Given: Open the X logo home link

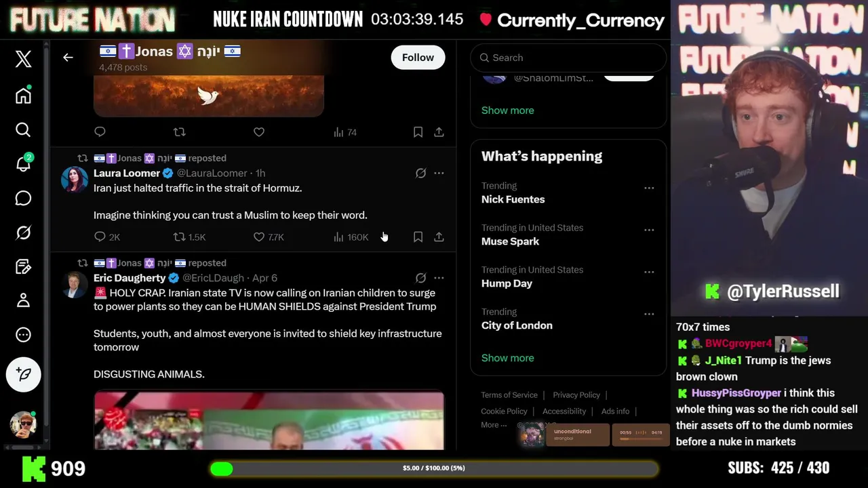Looking at the screenshot, I should 23,59.
